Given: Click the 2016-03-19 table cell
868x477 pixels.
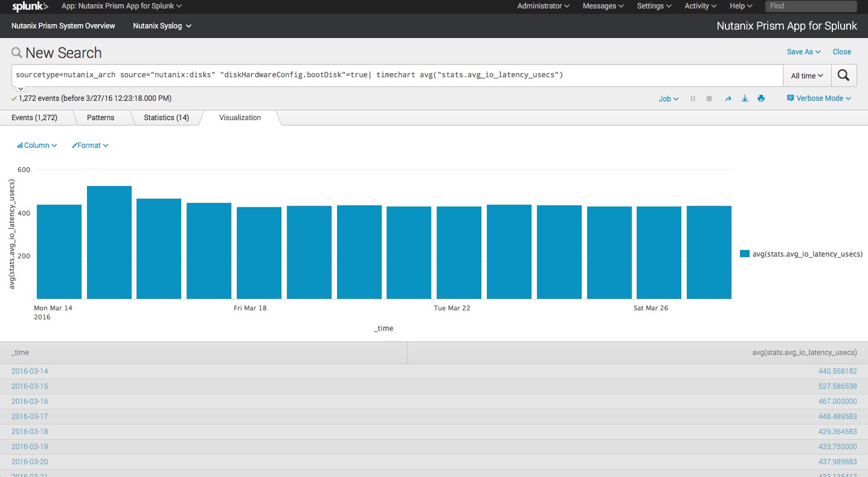Looking at the screenshot, I should pos(30,447).
